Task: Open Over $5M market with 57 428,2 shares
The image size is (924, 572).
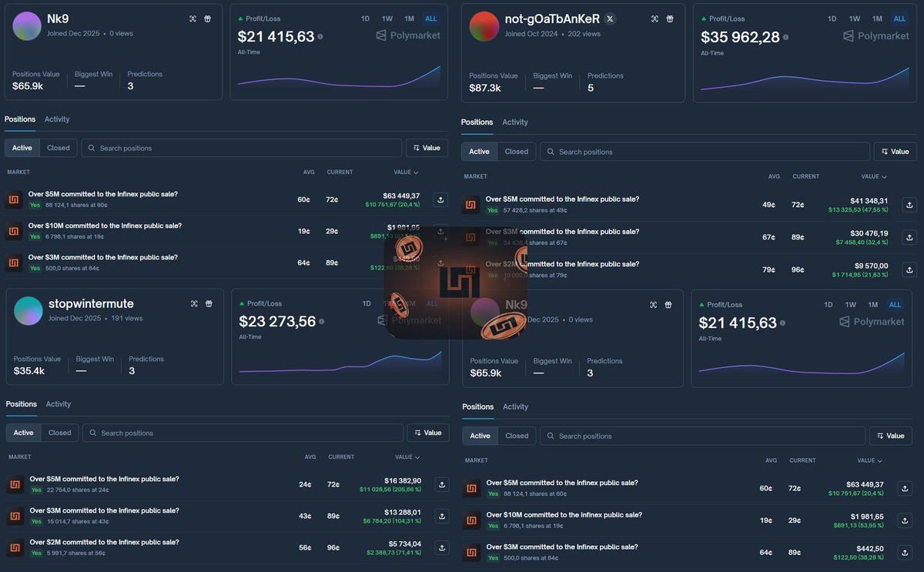Action: tap(562, 199)
